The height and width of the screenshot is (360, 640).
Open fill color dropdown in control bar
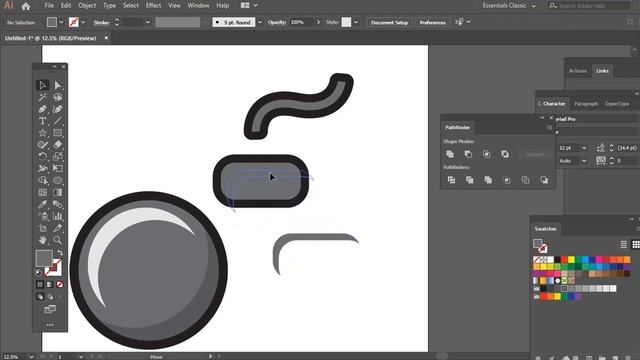[x=61, y=22]
